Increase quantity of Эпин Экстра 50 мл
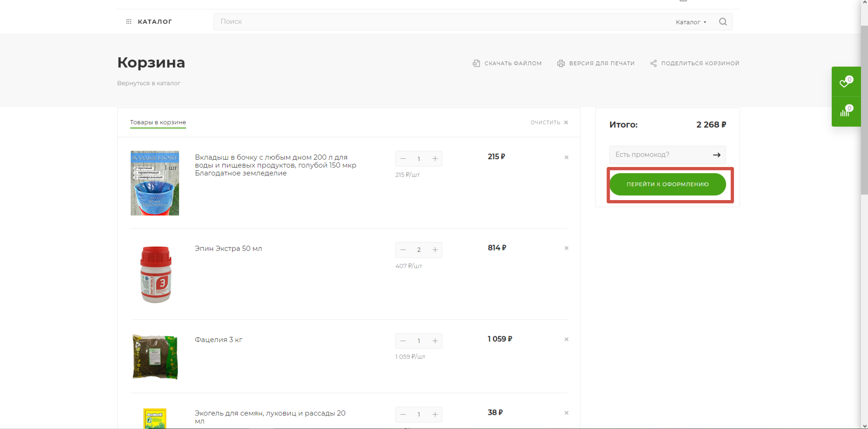The height and width of the screenshot is (429, 868). tap(435, 250)
